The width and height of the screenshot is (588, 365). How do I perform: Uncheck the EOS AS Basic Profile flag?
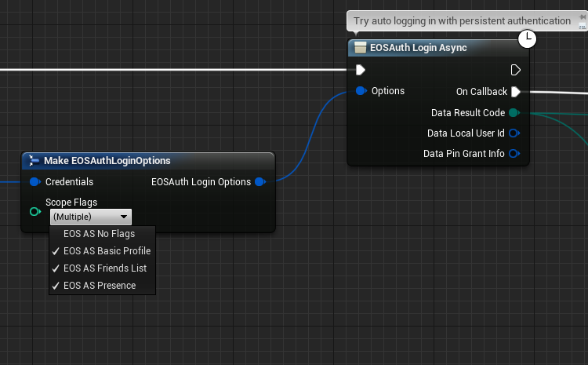pos(106,251)
